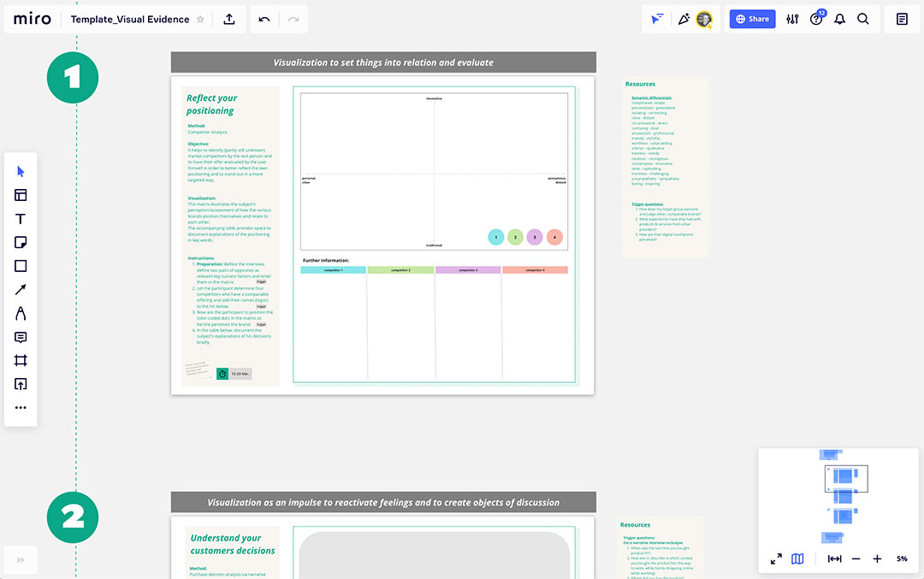Redo the last action
Image resolution: width=924 pixels, height=579 pixels.
293,20
